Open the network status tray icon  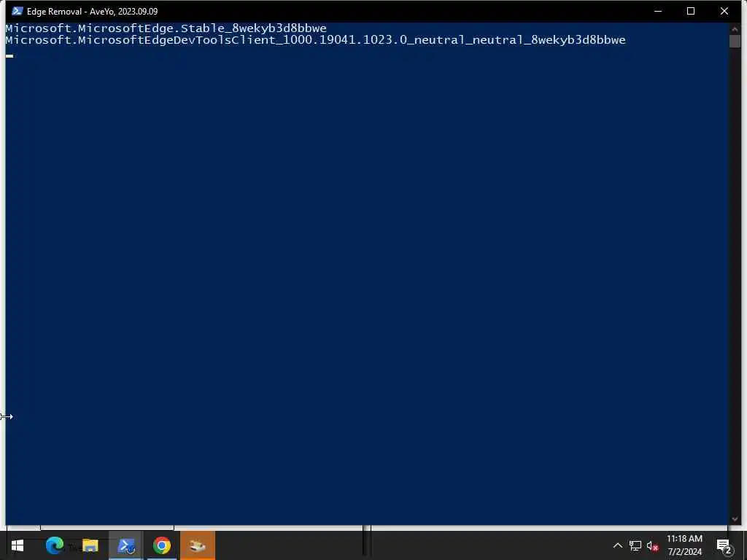tap(635, 545)
